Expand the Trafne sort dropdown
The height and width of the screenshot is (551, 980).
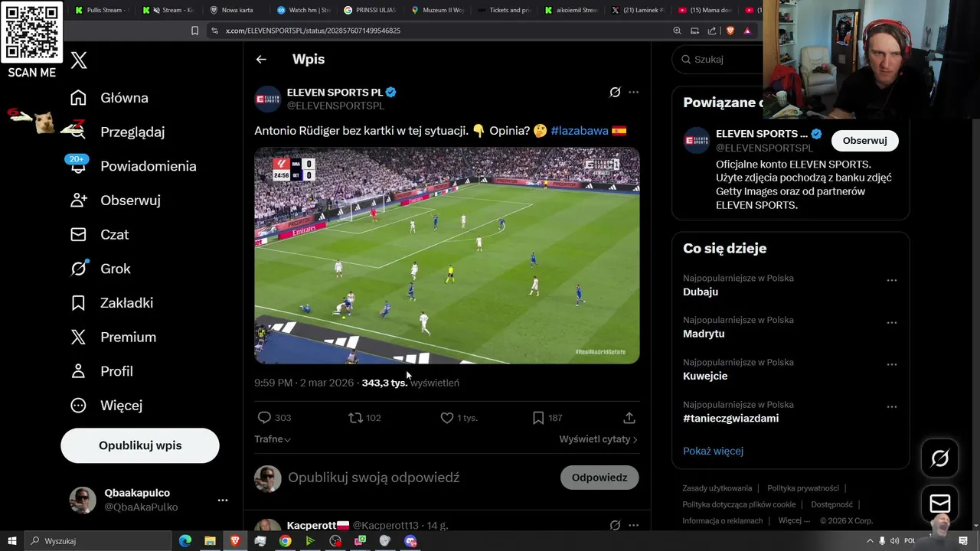point(273,439)
